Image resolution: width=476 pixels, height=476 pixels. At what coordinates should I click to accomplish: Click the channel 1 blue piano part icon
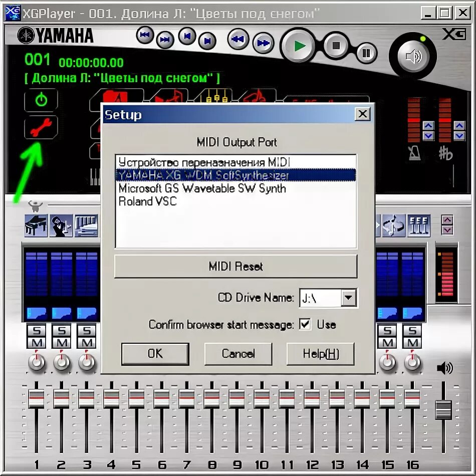[x=37, y=313]
